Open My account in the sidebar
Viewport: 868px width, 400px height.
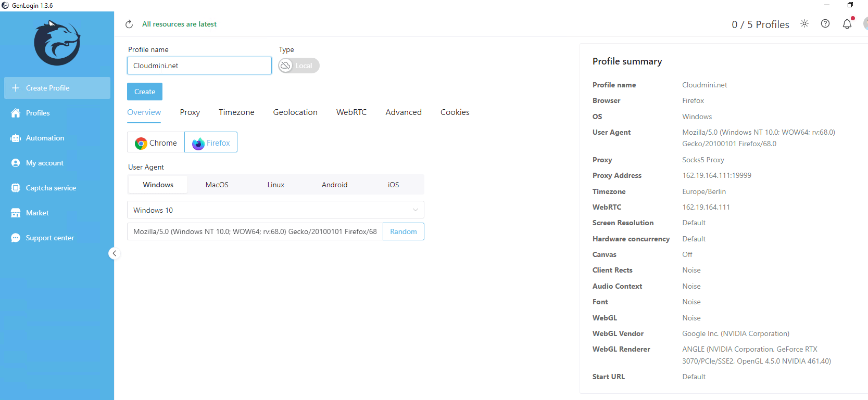(x=57, y=163)
